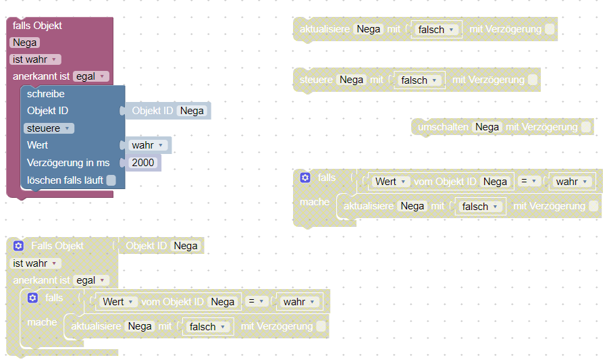Open ist wahr dropdown in disabled Falls Objekt block
This screenshot has height=364, width=609.
click(35, 263)
